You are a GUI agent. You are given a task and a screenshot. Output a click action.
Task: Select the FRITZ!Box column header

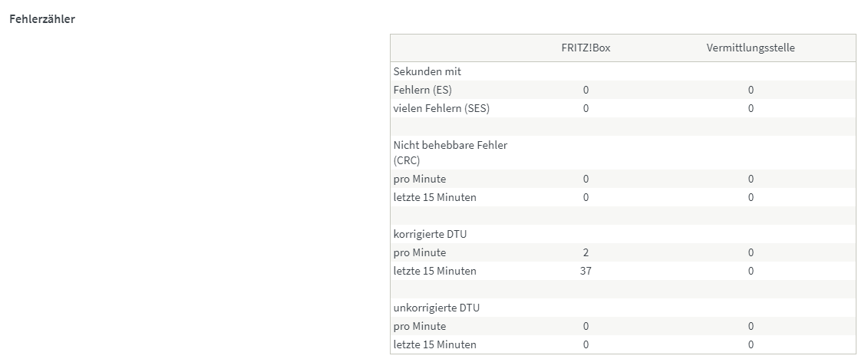point(586,48)
